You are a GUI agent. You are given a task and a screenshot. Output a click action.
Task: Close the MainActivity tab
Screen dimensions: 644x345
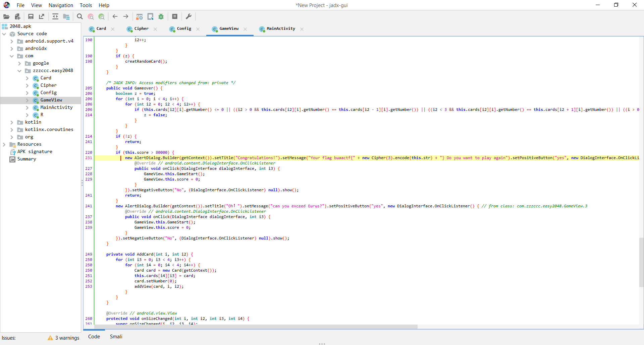click(302, 29)
